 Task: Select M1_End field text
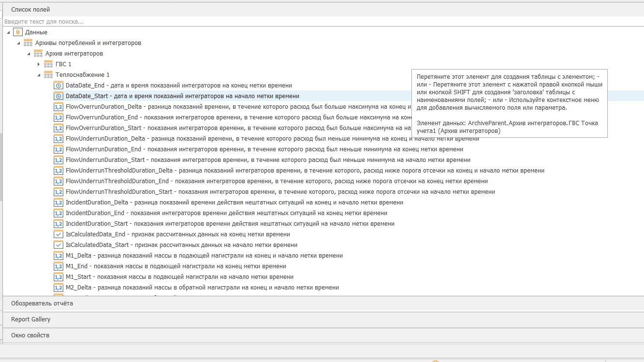click(x=176, y=266)
